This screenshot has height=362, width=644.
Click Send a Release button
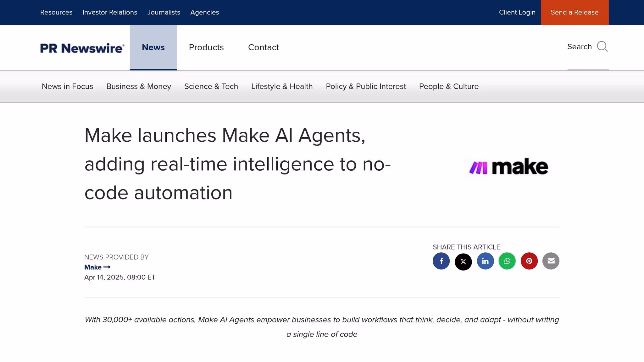click(575, 13)
